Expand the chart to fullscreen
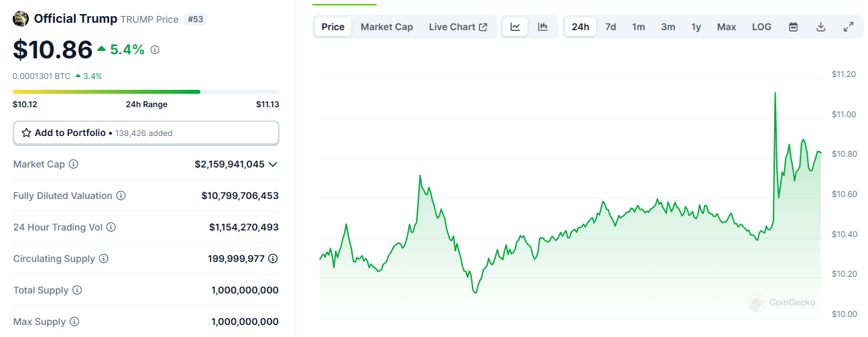 coord(849,27)
